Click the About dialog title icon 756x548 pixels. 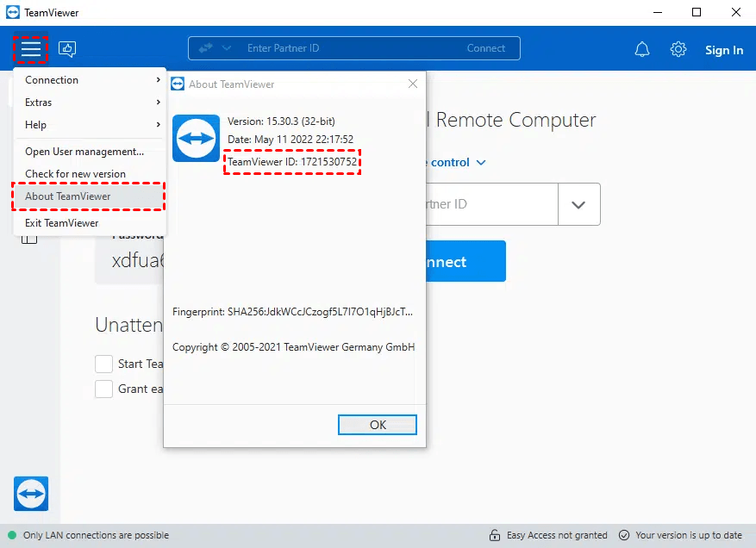pyautogui.click(x=178, y=84)
